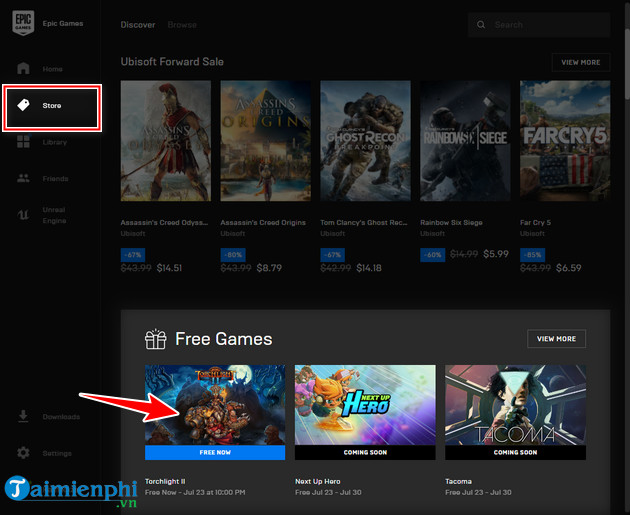Click the -60% discount badge
This screenshot has height=515, width=630.
[433, 255]
